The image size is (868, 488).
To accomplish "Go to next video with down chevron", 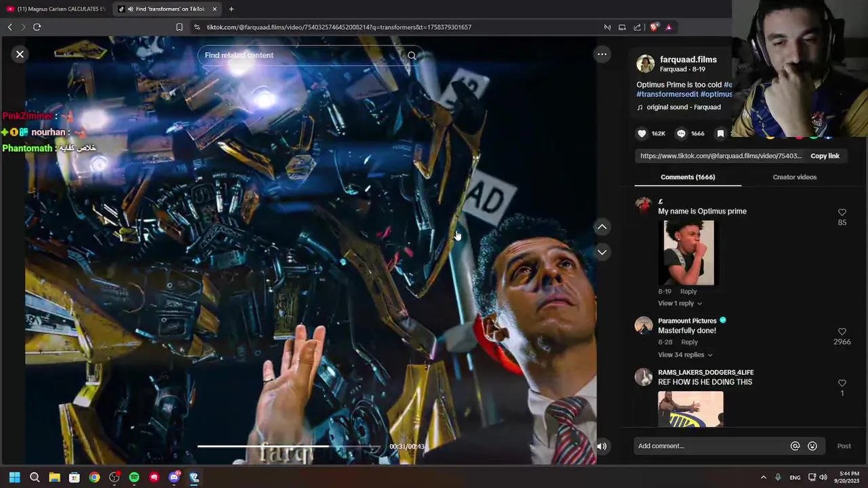I will pos(601,252).
